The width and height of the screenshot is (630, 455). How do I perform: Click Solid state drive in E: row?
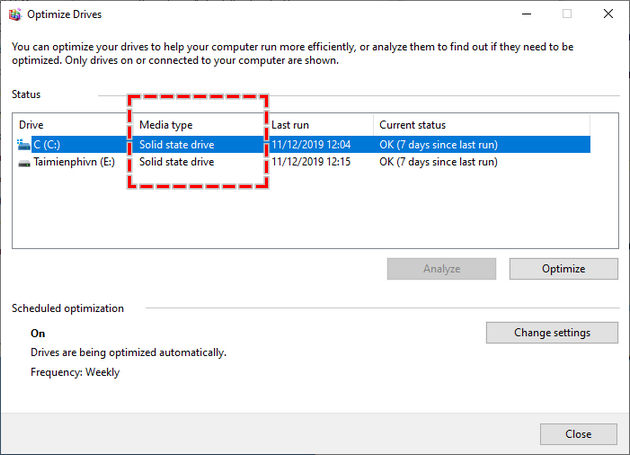(x=177, y=162)
